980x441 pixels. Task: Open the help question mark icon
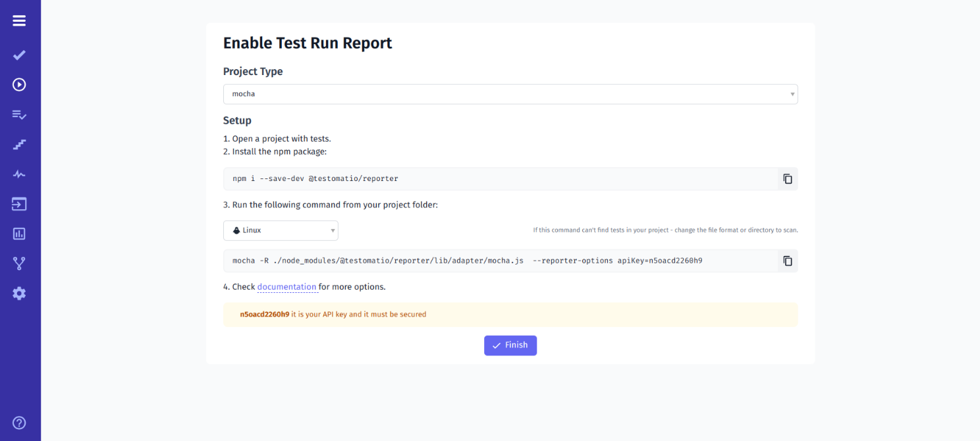point(19,423)
